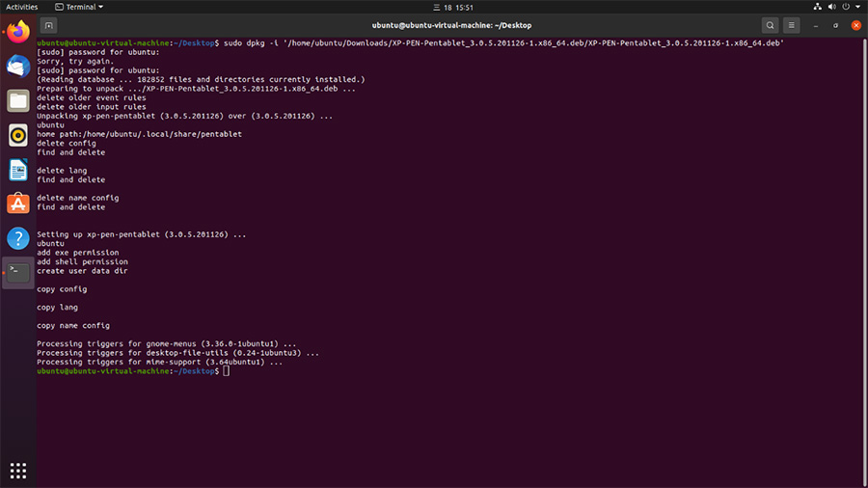Open the Files manager icon
The image size is (868, 488).
click(x=17, y=100)
